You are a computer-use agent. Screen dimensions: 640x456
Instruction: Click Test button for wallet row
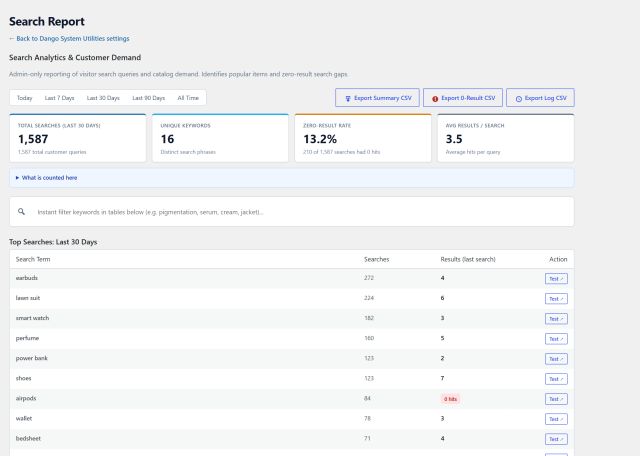[556, 419]
